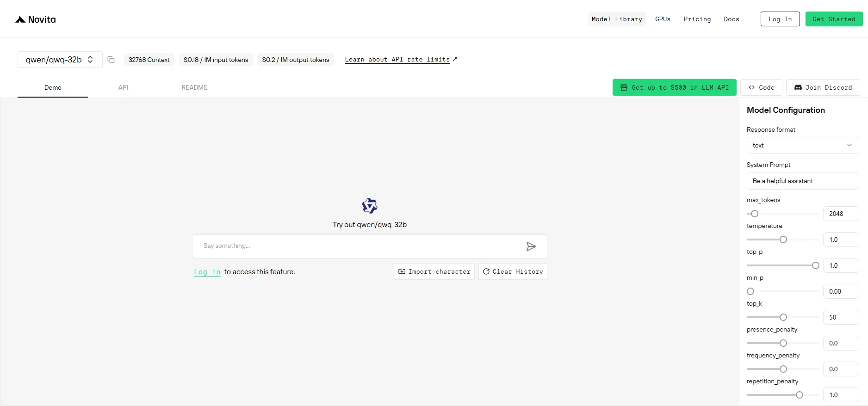Click the Novita logo
The image size is (868, 406).
point(35,19)
